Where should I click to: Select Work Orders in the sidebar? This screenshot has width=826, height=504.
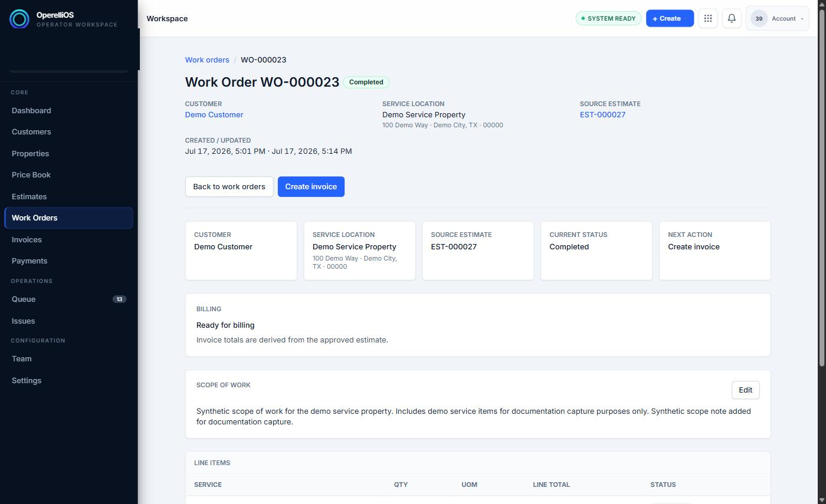point(68,218)
